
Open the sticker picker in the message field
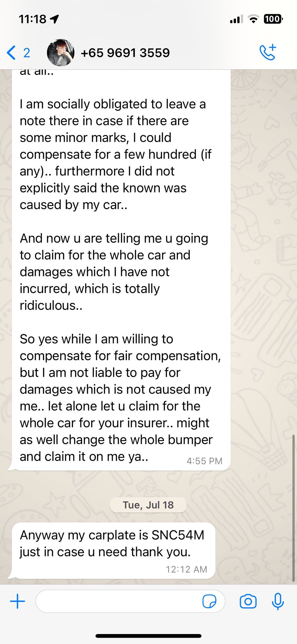click(x=209, y=602)
